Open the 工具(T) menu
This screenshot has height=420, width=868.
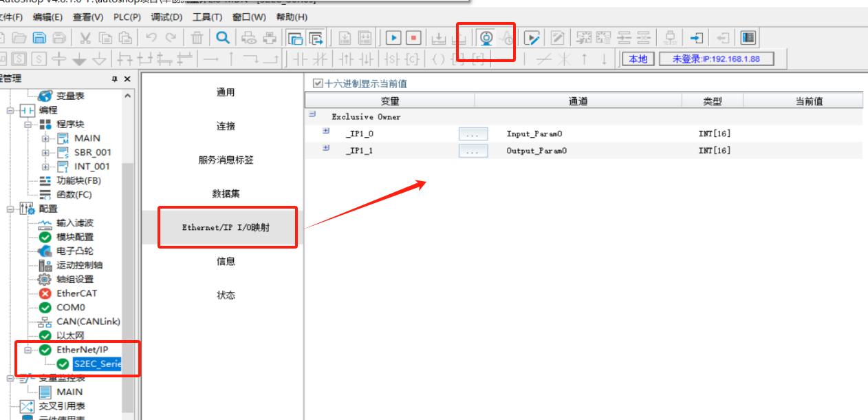(x=208, y=17)
